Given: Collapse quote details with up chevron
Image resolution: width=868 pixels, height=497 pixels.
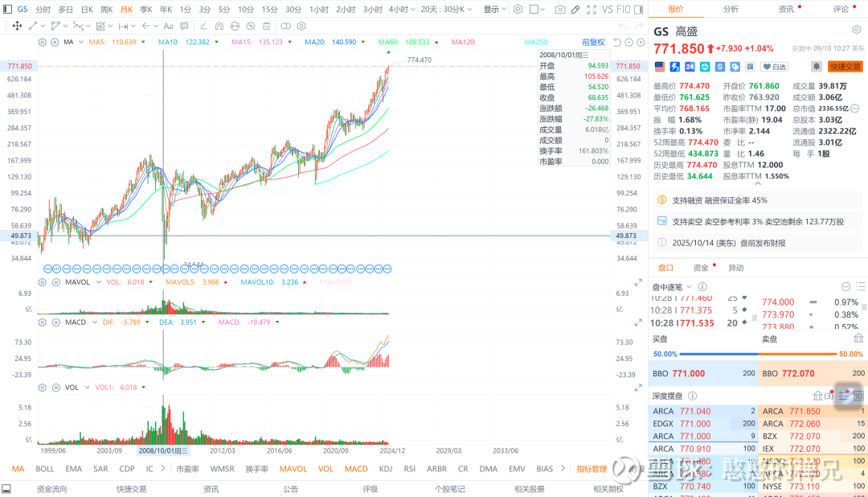Looking at the screenshot, I should (x=758, y=183).
